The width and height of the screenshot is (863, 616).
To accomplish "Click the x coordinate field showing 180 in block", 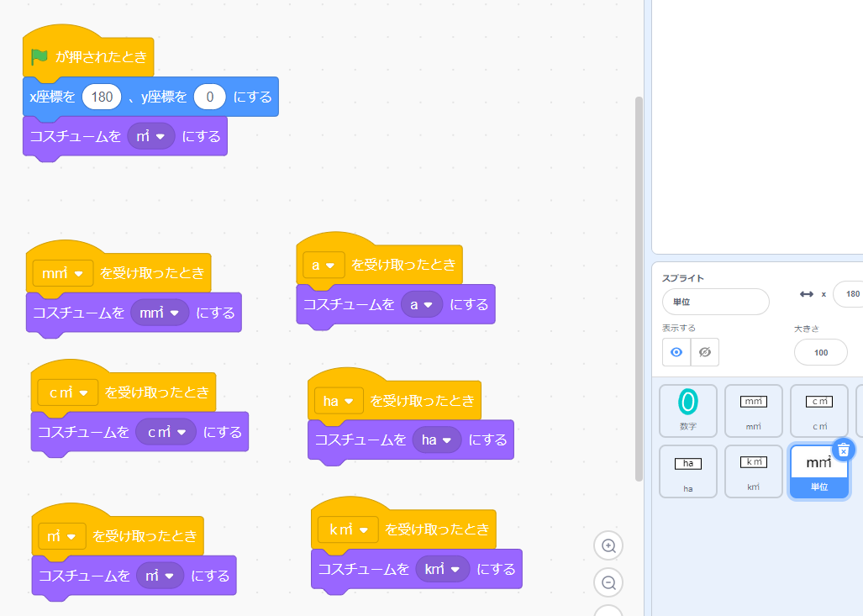I will [x=102, y=97].
